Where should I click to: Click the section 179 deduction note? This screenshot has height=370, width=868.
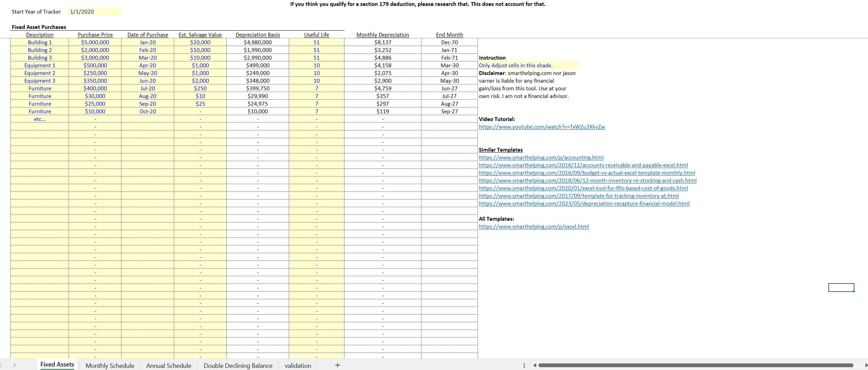418,4
